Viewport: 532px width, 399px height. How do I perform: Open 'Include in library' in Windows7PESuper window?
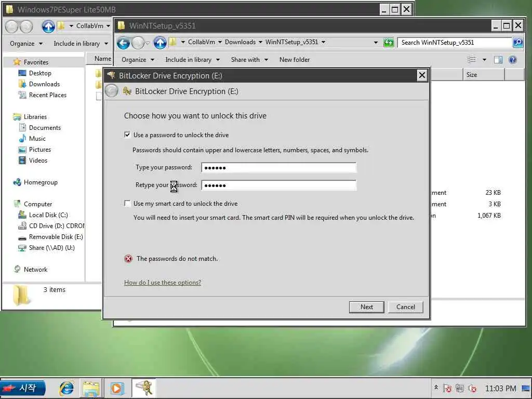pos(81,44)
